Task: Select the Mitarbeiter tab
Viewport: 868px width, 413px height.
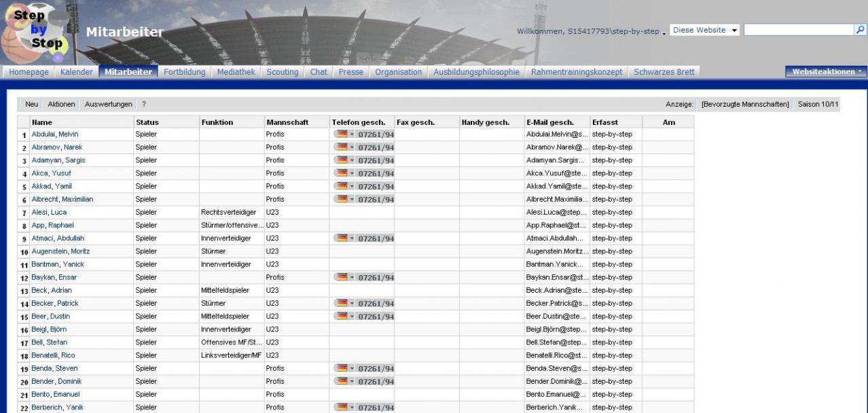Action: [128, 72]
